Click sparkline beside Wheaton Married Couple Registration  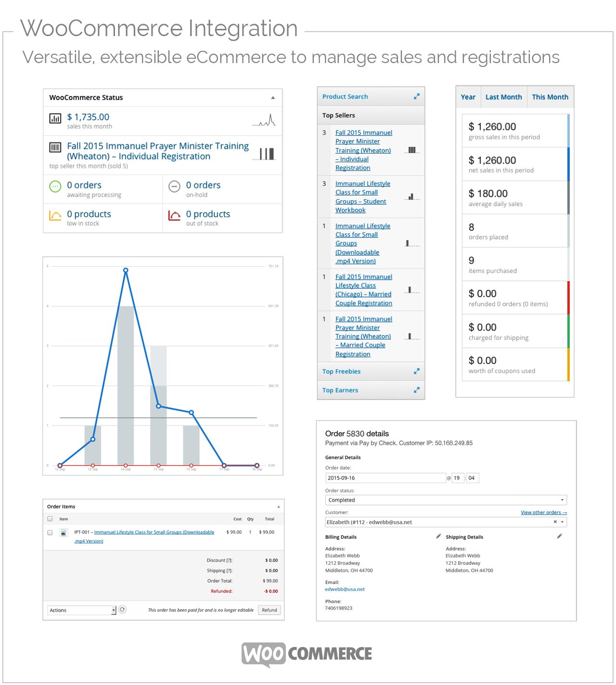(412, 336)
